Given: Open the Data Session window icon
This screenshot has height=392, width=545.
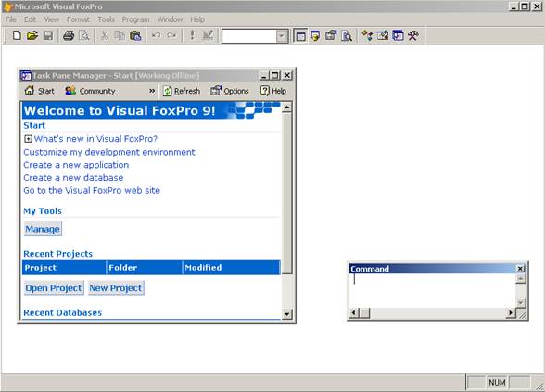Looking at the screenshot, I should [315, 35].
